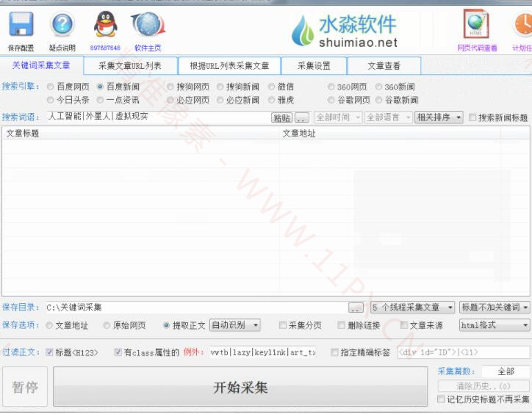532x414 pixels.
Task: Choose the 原始网页 save option
Action: tap(107, 325)
